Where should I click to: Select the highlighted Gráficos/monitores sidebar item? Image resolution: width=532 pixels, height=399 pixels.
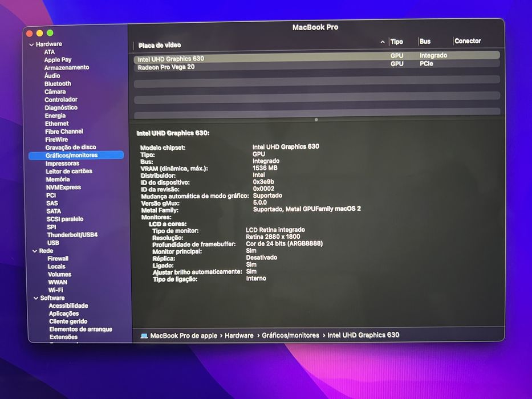coord(76,156)
